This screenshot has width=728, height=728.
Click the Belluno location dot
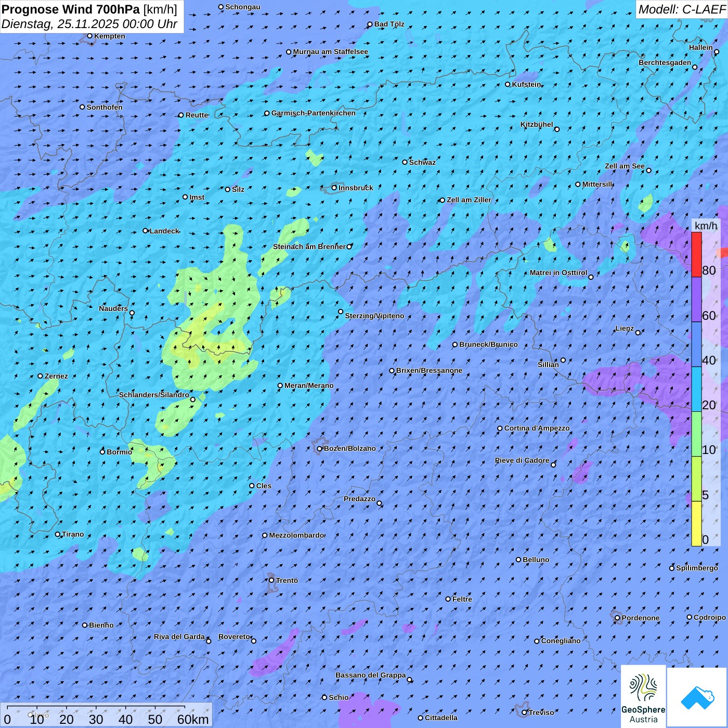click(518, 560)
